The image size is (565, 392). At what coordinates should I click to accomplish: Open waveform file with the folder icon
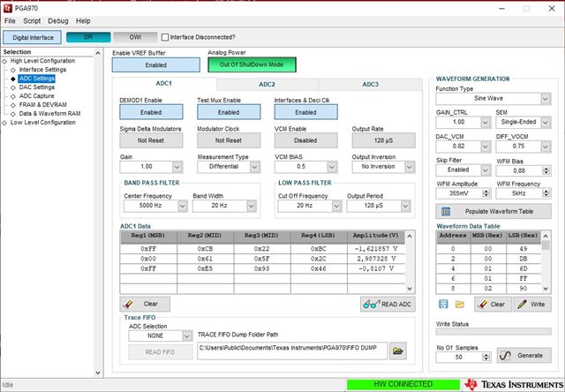click(x=460, y=305)
